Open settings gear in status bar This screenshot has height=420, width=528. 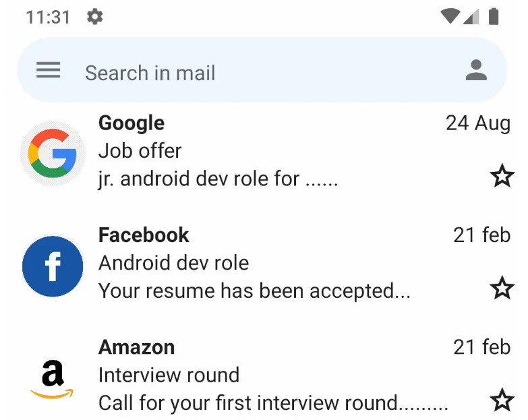click(95, 17)
